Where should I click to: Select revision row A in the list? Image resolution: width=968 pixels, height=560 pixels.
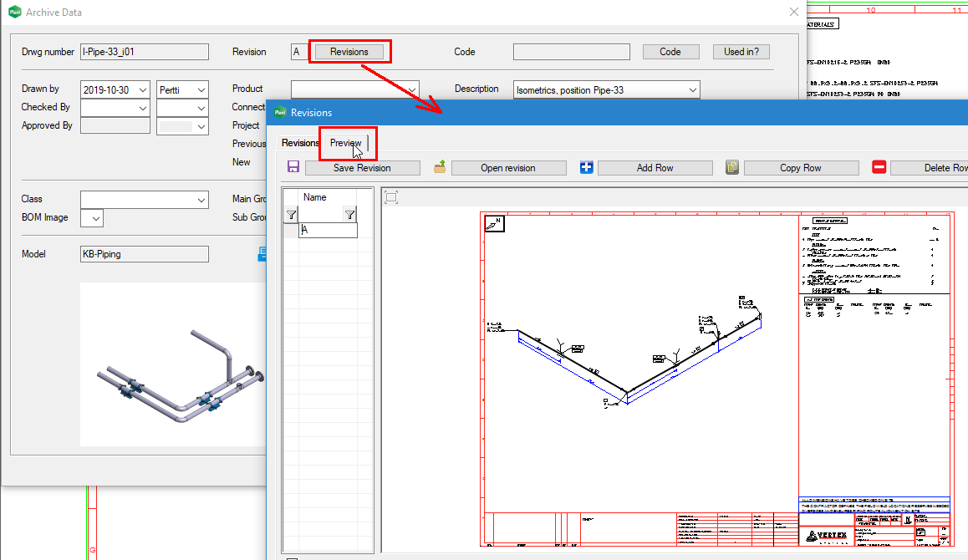[x=326, y=231]
